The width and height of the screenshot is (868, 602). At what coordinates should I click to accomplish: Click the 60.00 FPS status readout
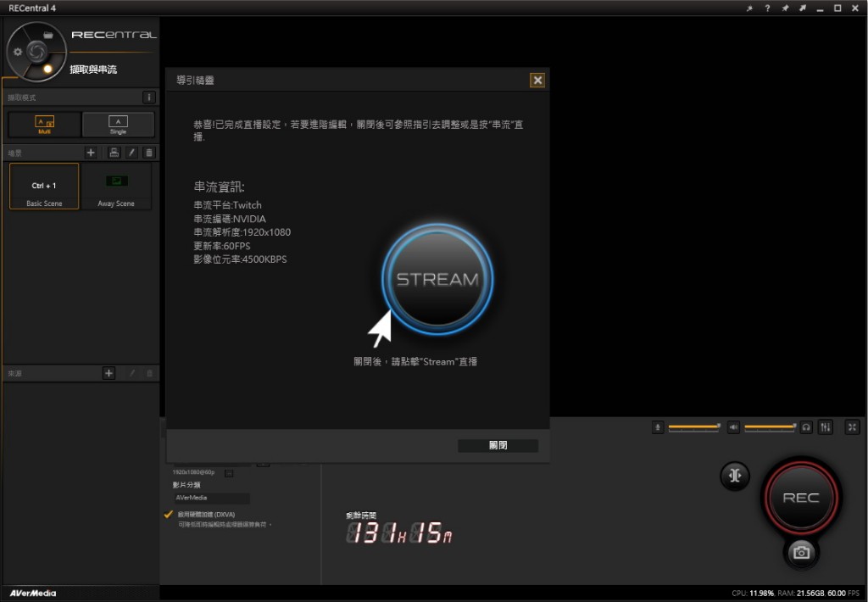coord(843,594)
